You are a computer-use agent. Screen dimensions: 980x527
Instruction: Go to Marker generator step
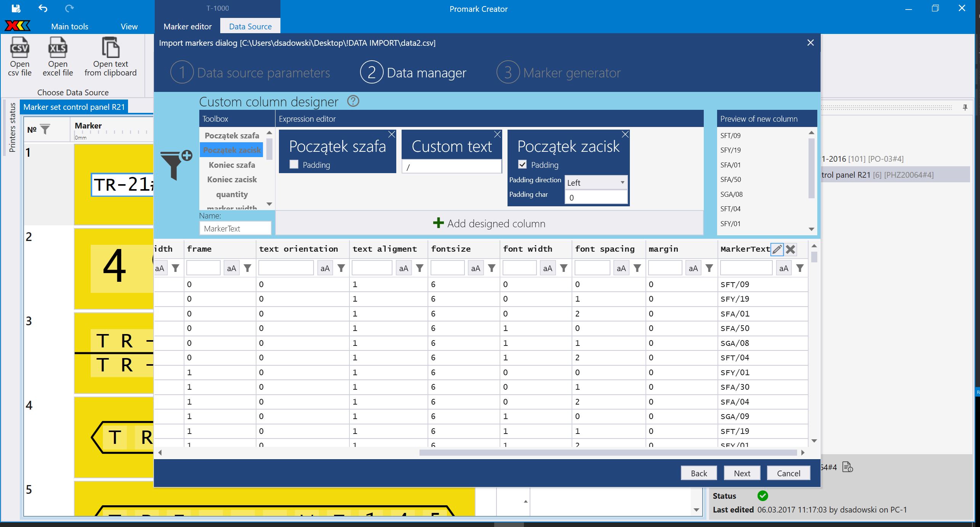point(559,72)
